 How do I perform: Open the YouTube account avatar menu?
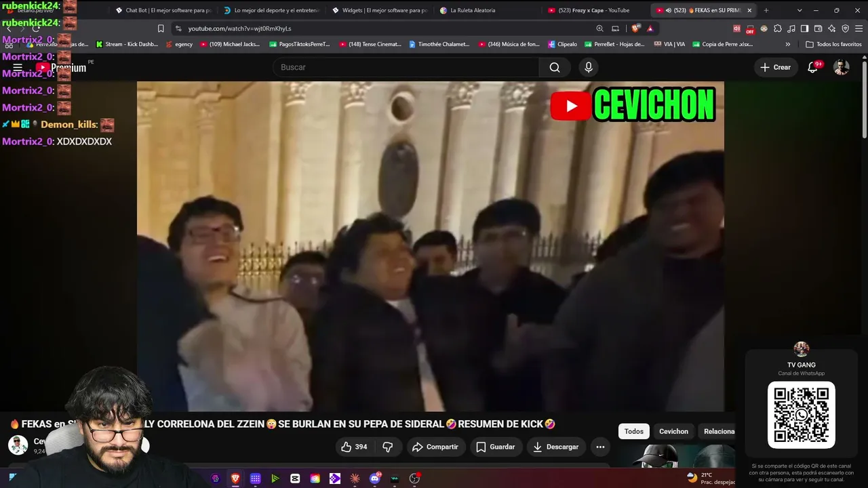click(x=842, y=67)
